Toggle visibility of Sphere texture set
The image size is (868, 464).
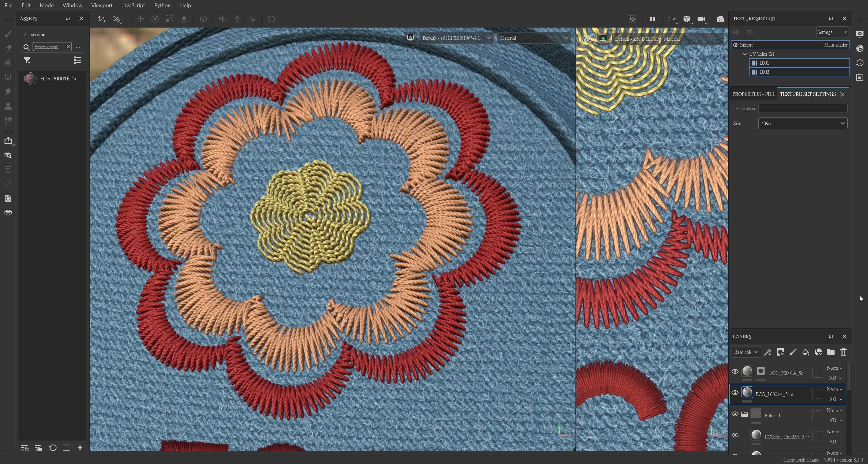[x=736, y=45]
